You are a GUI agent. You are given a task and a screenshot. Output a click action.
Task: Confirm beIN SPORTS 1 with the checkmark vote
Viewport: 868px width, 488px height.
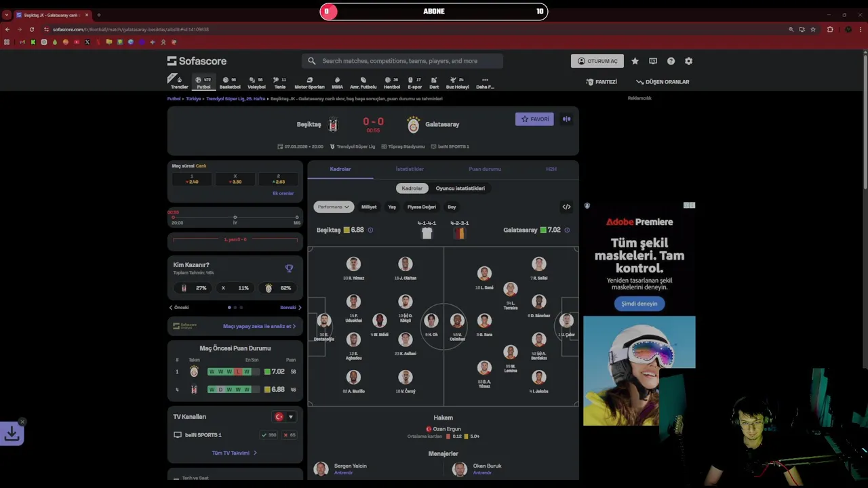[x=269, y=435]
